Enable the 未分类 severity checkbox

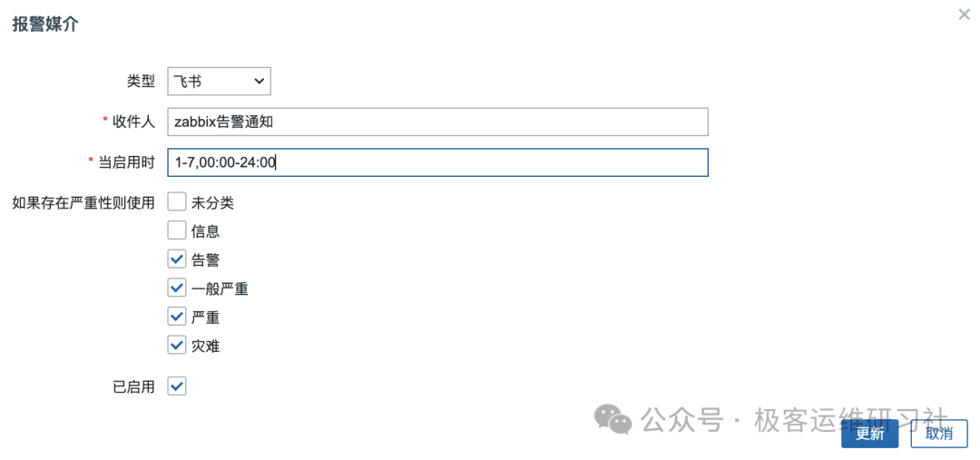click(177, 202)
